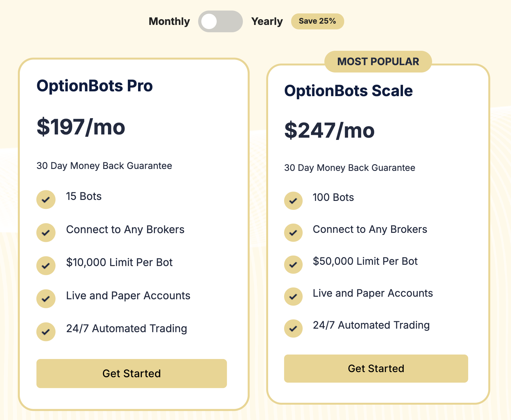Click the OptionBots Scale plan title
This screenshot has width=511, height=420.
tap(348, 91)
